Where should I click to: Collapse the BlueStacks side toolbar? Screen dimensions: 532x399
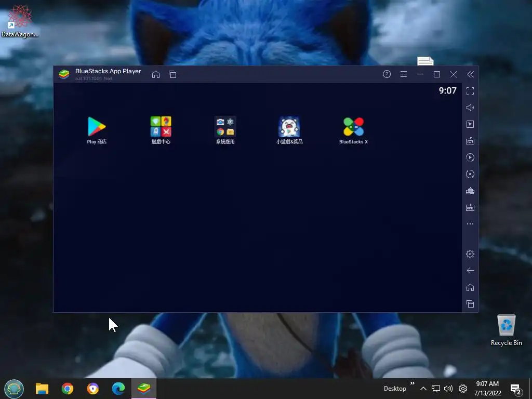point(470,74)
